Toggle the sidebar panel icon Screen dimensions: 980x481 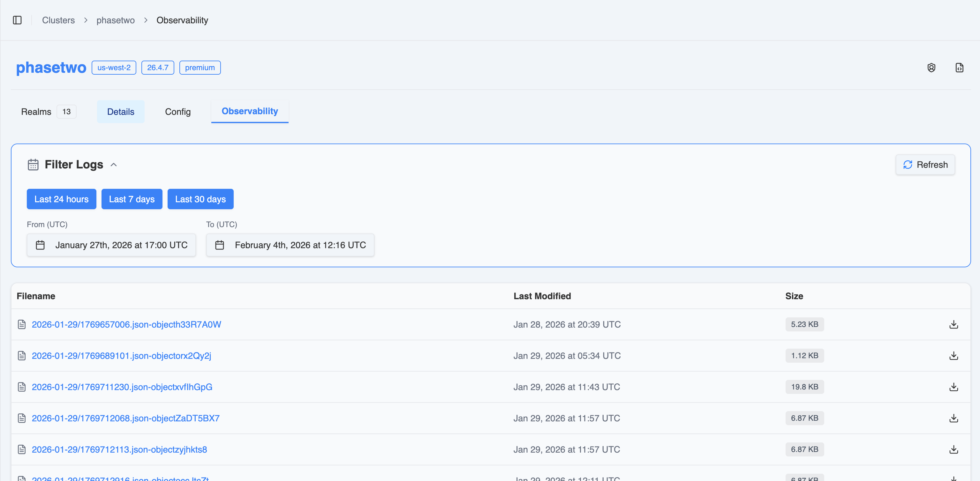click(x=17, y=20)
